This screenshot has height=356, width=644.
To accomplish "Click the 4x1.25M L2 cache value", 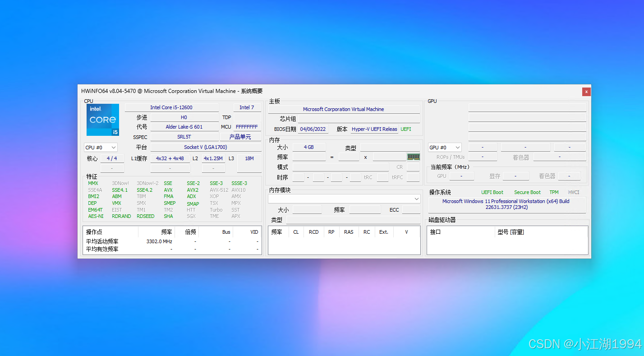I will (x=213, y=158).
